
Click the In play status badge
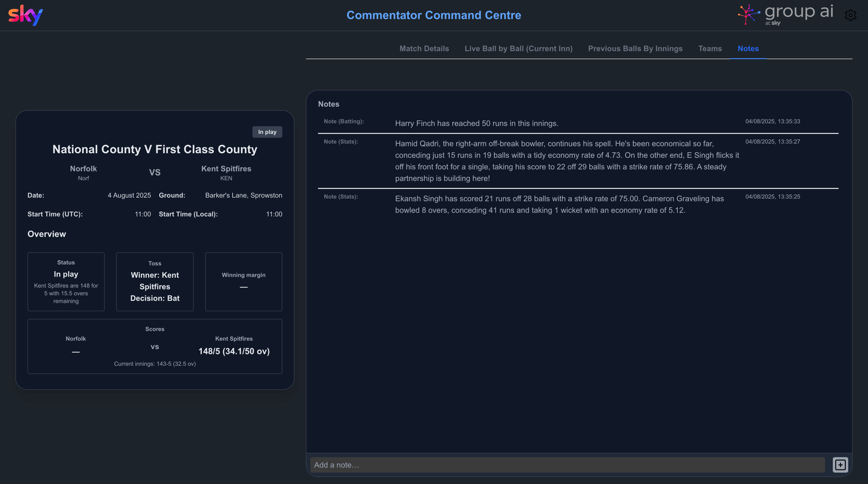[x=267, y=132]
